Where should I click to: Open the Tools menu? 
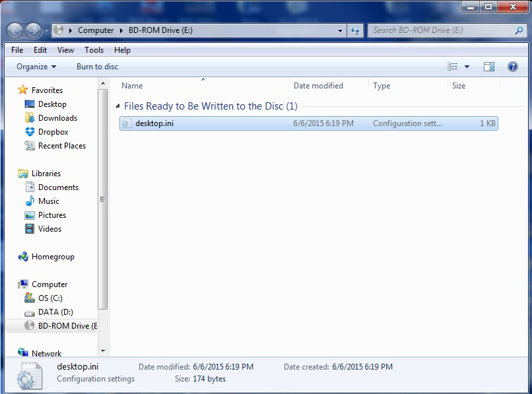click(x=94, y=50)
